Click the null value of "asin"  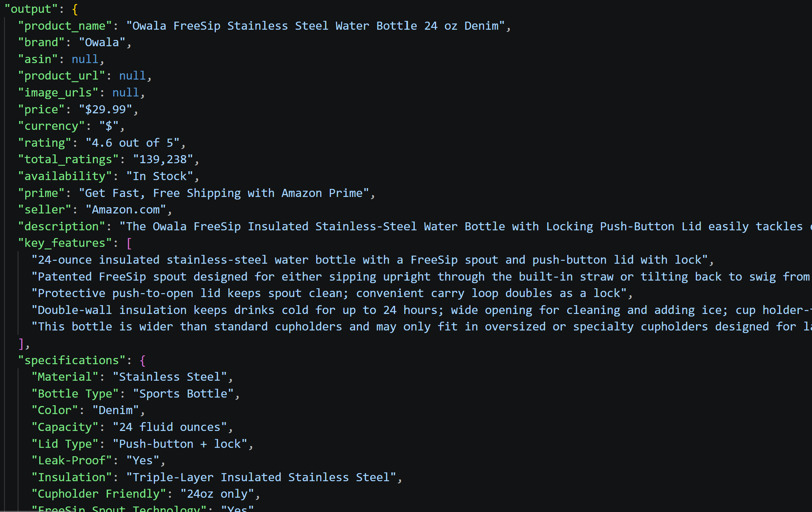tap(85, 59)
